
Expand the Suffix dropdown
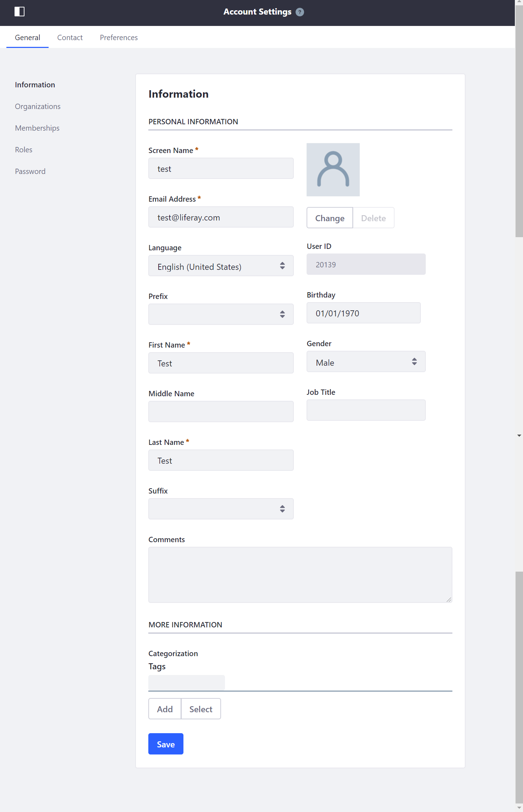pos(221,509)
